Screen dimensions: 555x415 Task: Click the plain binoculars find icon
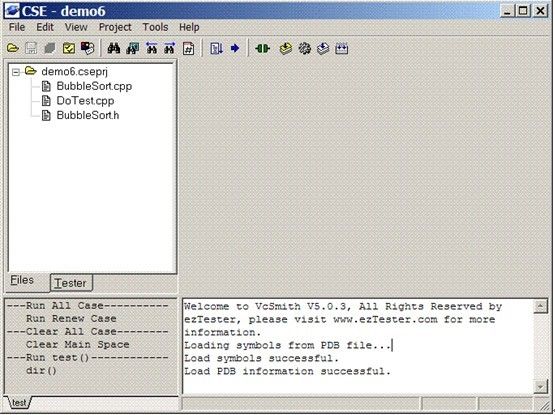point(114,48)
